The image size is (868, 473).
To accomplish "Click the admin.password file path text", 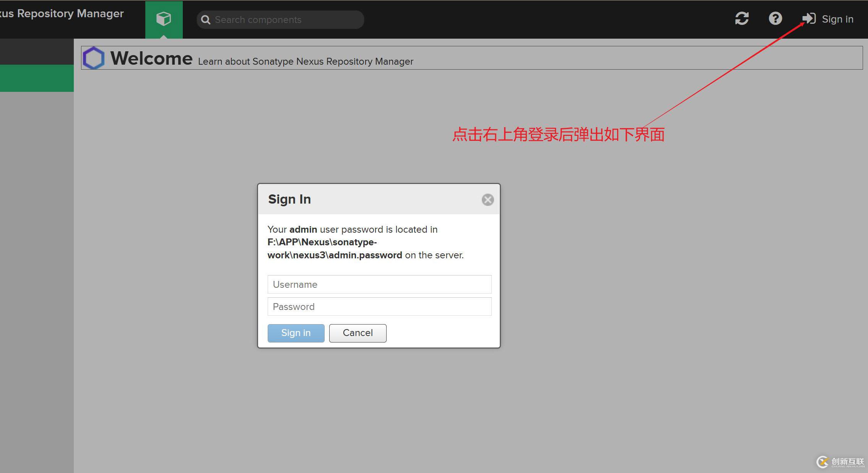I will point(335,249).
